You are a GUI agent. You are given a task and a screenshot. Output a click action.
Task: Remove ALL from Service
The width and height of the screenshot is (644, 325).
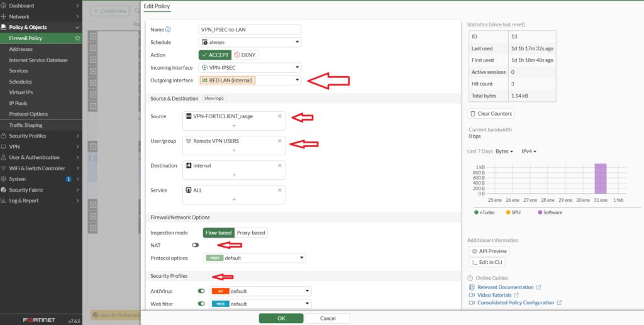point(280,190)
